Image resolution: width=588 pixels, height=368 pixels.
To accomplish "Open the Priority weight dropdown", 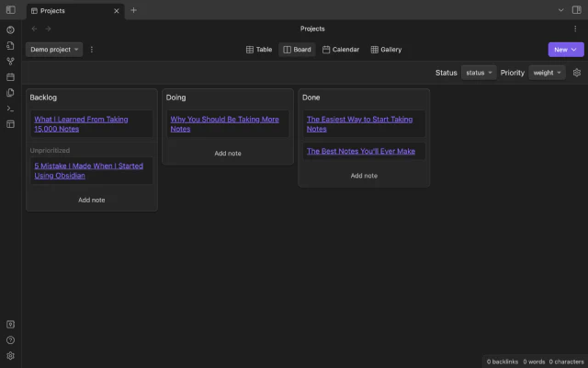I will tap(547, 73).
